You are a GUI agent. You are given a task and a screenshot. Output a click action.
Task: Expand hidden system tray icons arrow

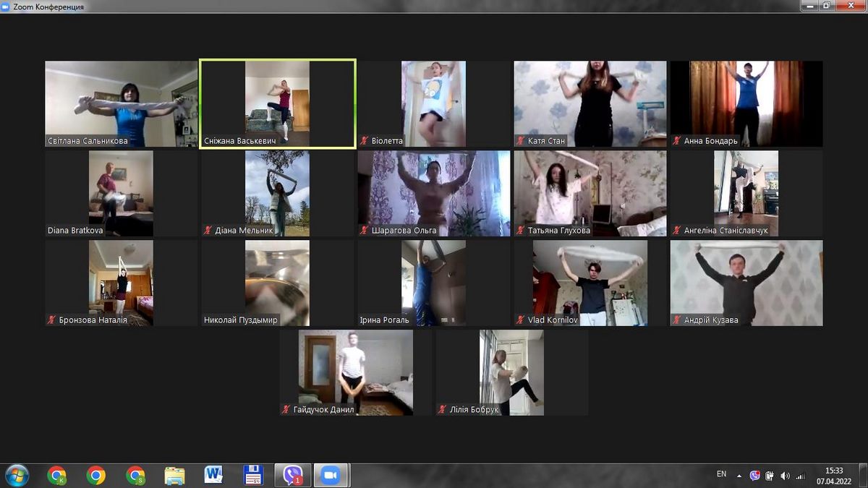click(739, 476)
